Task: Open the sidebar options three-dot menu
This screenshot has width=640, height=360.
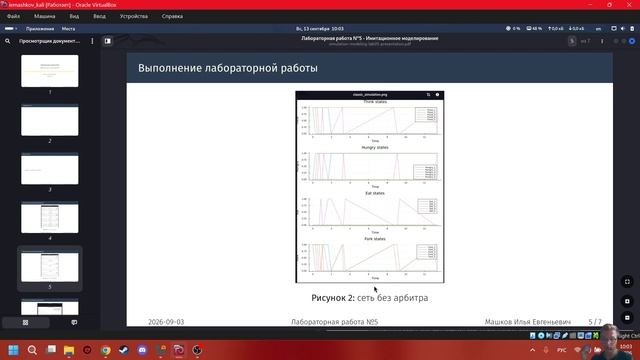Action: coord(92,41)
